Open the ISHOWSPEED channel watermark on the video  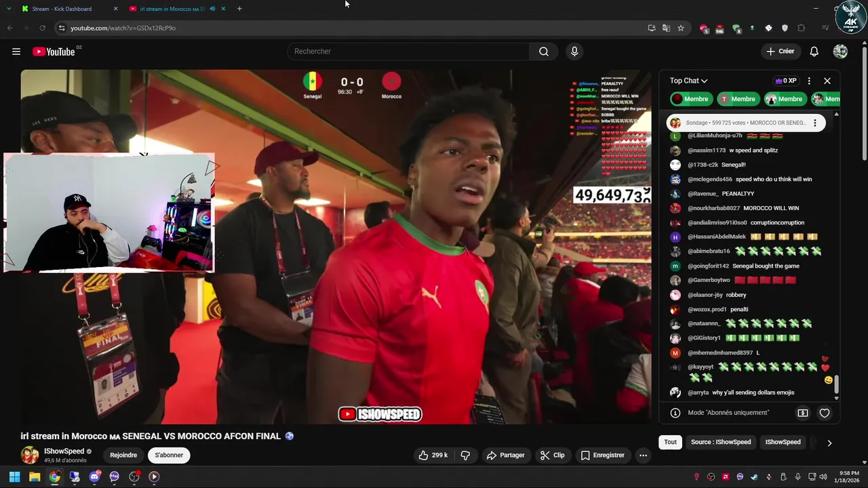(x=380, y=413)
